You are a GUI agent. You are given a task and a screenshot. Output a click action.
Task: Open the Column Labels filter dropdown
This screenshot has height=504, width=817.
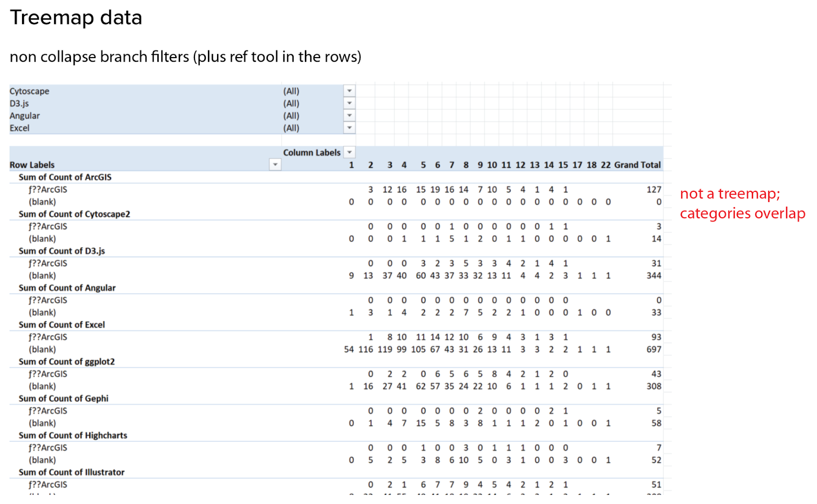[349, 152]
